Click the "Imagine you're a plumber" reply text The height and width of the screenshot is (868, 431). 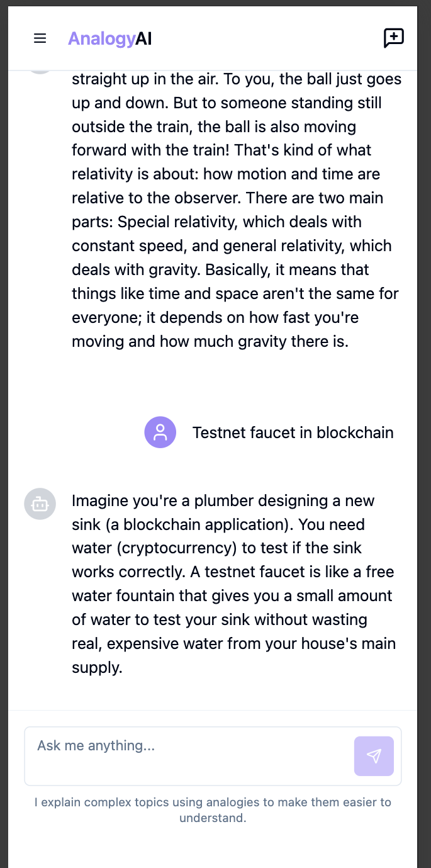point(233,584)
